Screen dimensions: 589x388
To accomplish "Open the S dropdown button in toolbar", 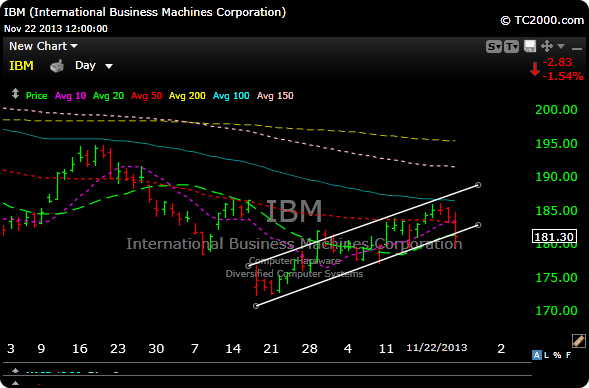I will coord(494,47).
